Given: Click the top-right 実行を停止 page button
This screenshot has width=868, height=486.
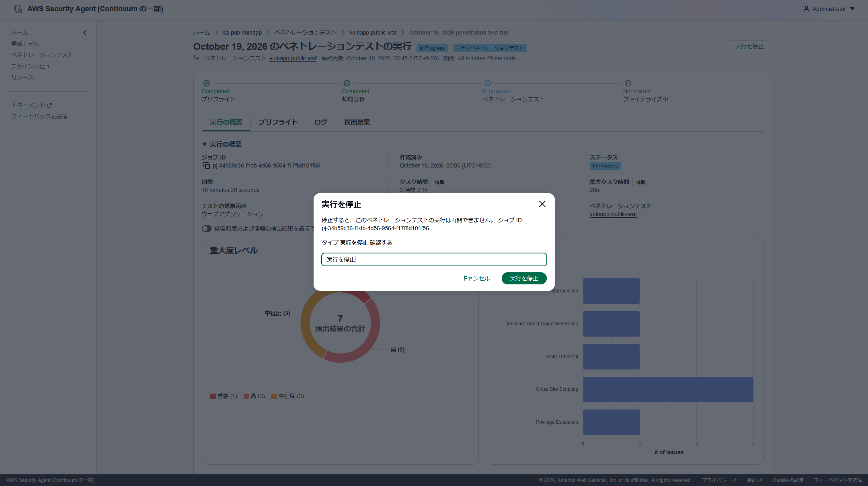Looking at the screenshot, I should 749,46.
